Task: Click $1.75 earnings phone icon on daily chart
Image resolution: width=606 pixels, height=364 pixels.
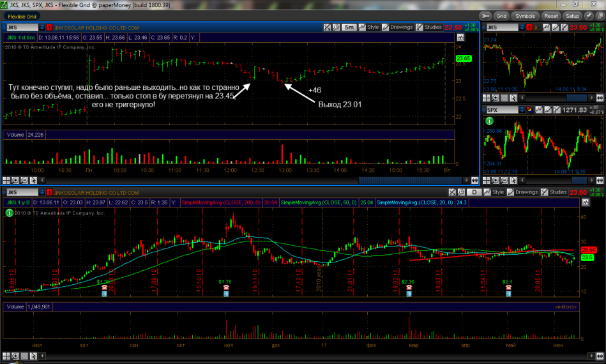Action: (226, 287)
